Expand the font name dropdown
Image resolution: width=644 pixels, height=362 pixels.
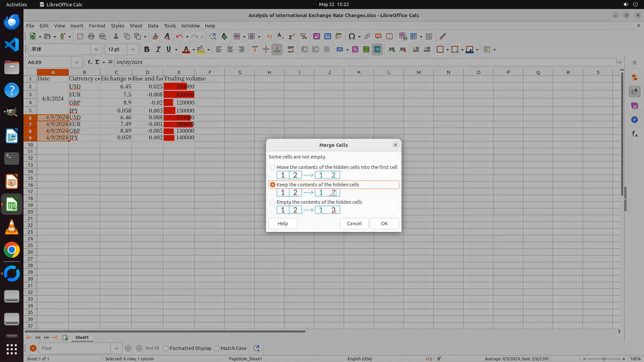pos(96,50)
